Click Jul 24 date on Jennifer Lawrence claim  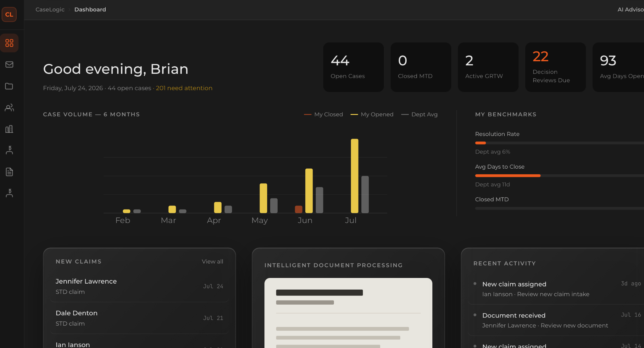click(213, 286)
